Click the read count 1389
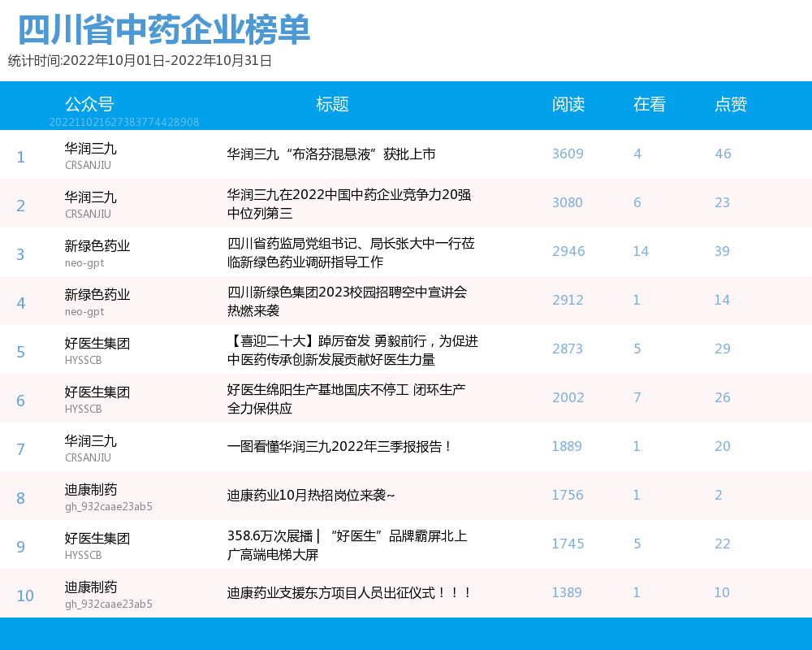 567,592
